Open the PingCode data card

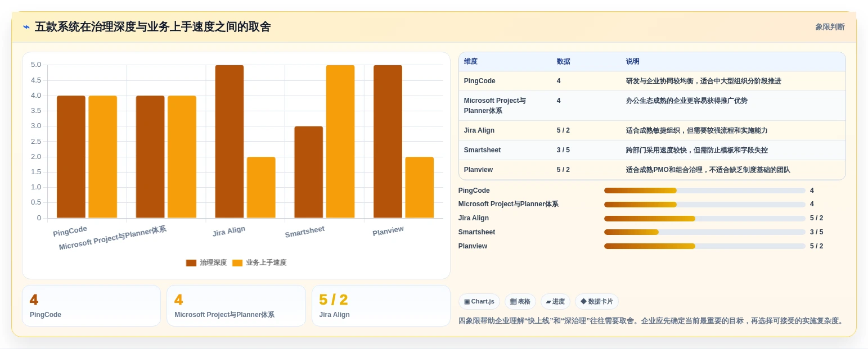(91, 306)
